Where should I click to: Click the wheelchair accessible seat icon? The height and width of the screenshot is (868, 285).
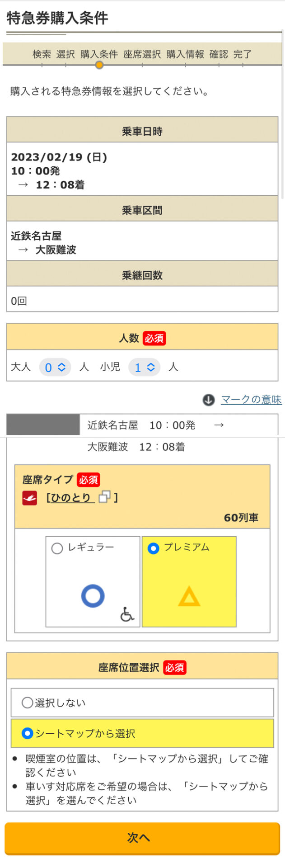pyautogui.click(x=127, y=614)
